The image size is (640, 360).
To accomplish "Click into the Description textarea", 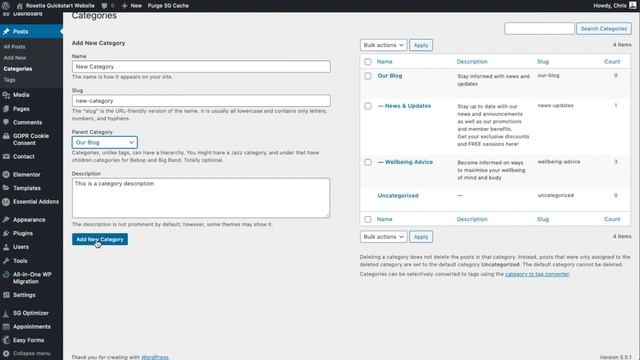I will 201,198.
